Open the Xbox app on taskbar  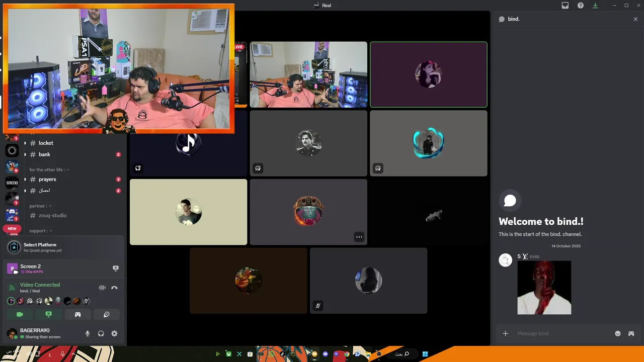point(228,354)
